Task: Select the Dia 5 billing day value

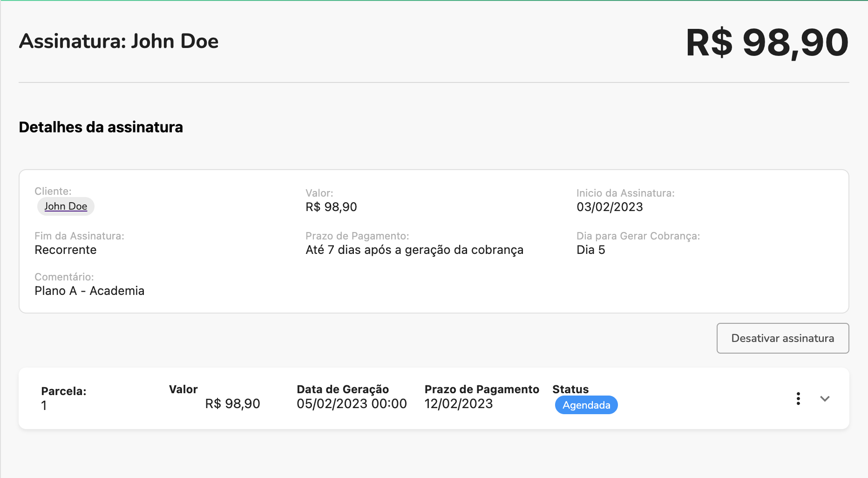Action: pos(590,250)
